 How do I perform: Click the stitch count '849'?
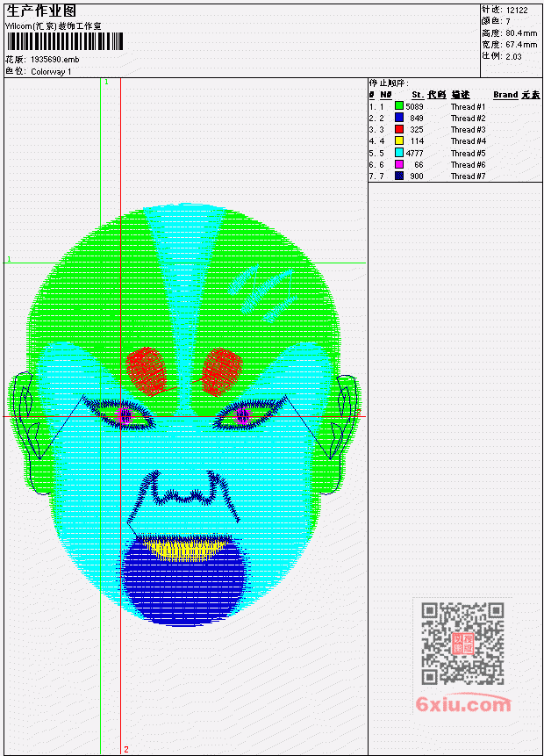click(416, 119)
